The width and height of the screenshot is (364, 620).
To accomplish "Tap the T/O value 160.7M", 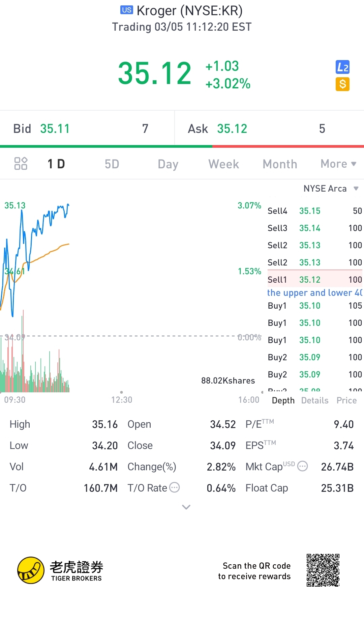I will (x=100, y=488).
